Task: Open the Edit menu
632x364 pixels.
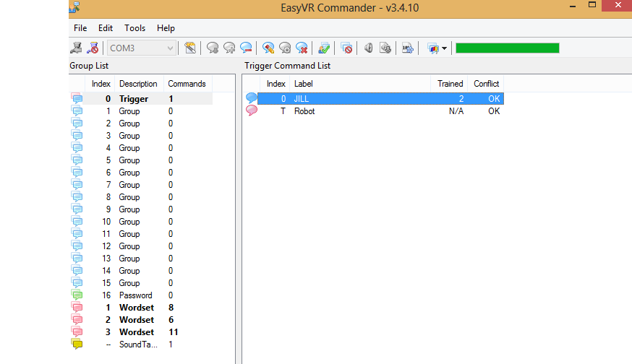Action: point(106,27)
